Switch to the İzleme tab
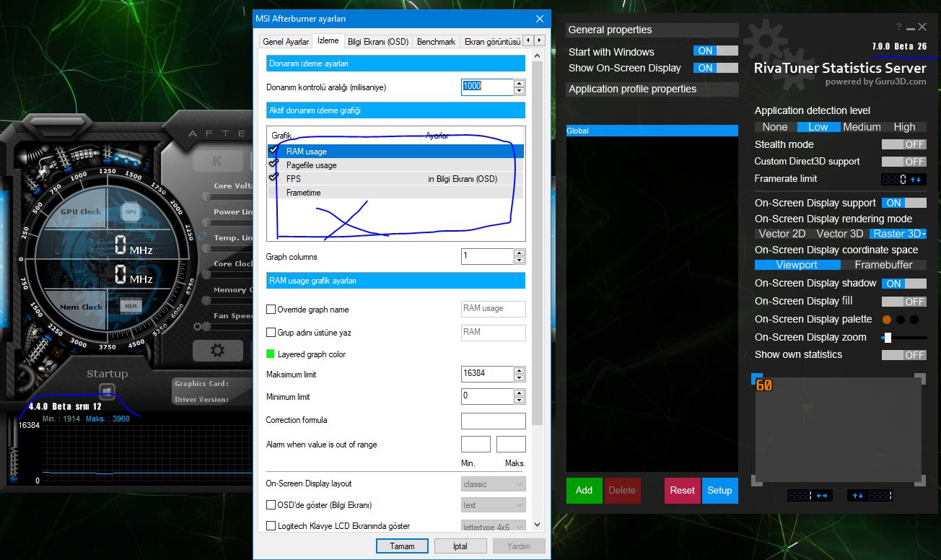 [x=328, y=40]
